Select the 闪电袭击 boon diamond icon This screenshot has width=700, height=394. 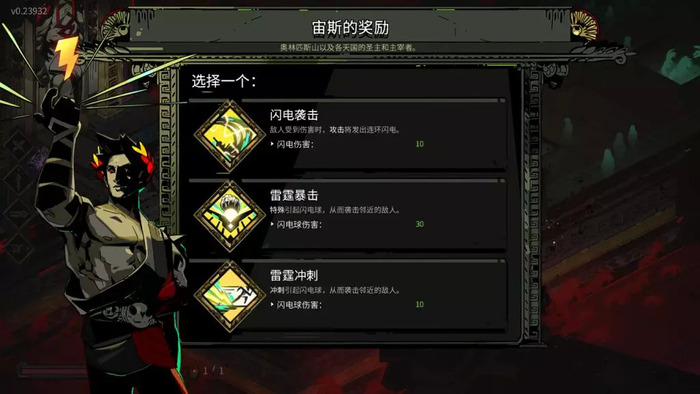pyautogui.click(x=230, y=136)
